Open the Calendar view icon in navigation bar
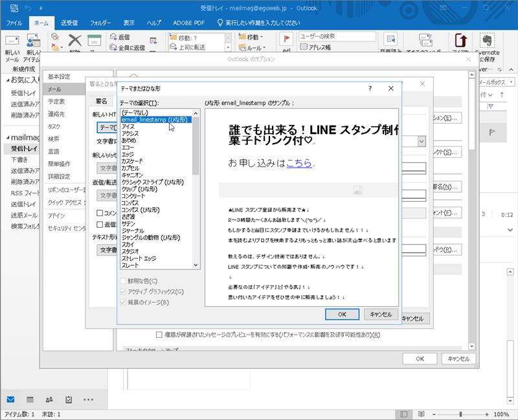This screenshot has height=420, width=518. pyautogui.click(x=30, y=399)
